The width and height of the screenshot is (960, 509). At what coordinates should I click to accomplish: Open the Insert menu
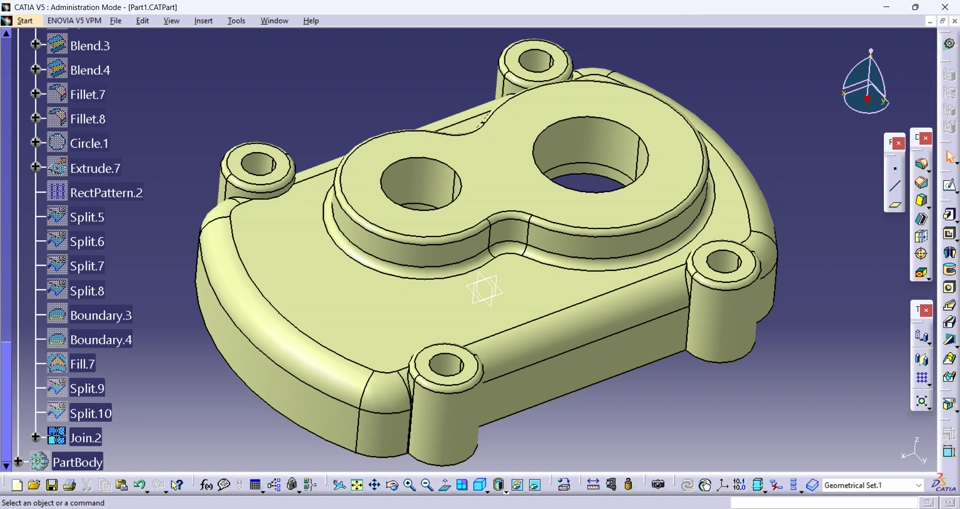point(203,20)
